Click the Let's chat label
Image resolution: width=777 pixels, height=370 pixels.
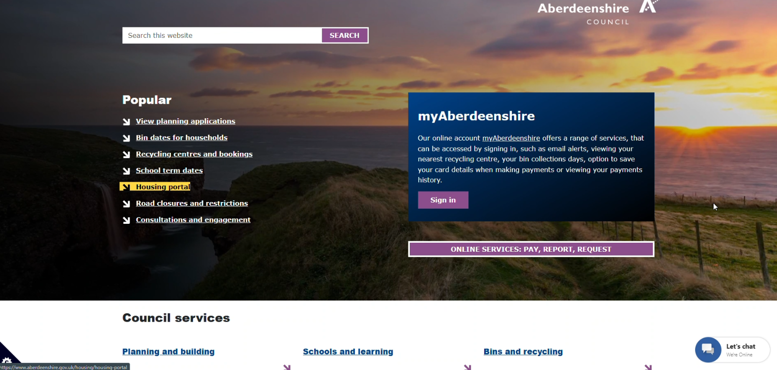pos(741,347)
